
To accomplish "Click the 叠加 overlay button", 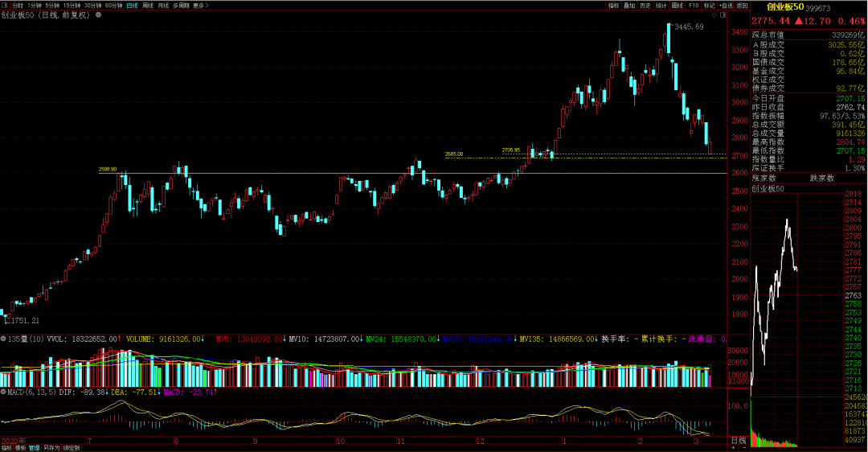I will pyautogui.click(x=629, y=6).
